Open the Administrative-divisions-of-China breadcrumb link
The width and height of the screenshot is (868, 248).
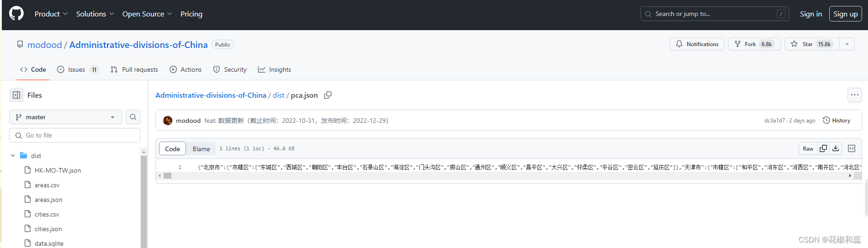[x=211, y=95]
